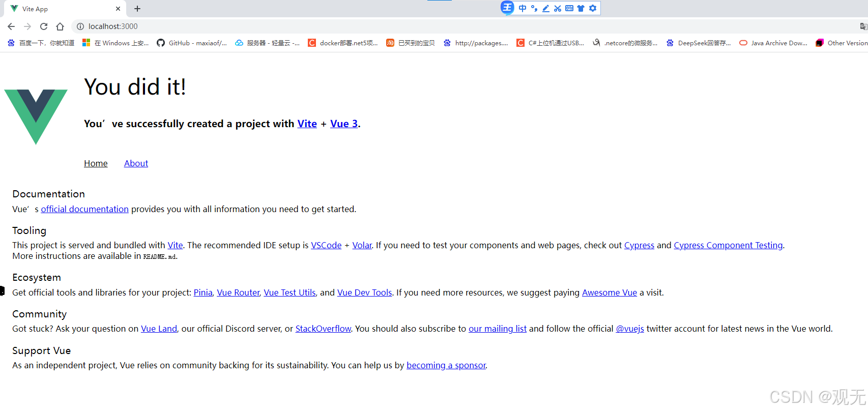This screenshot has width=868, height=412.
Task: Click the Ecosystem section heading
Action: pos(37,277)
